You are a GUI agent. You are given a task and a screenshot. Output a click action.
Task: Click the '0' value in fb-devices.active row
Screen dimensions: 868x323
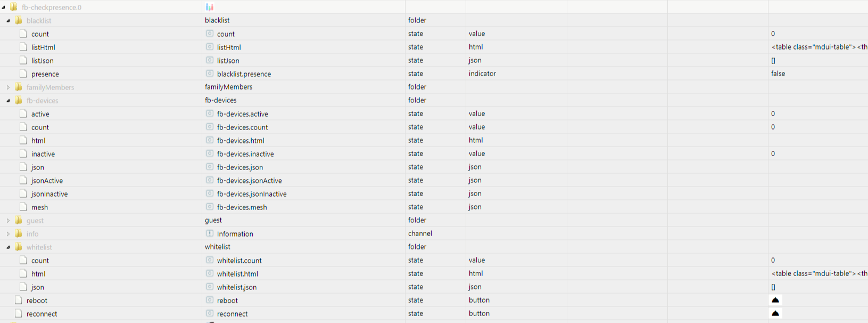click(x=773, y=114)
